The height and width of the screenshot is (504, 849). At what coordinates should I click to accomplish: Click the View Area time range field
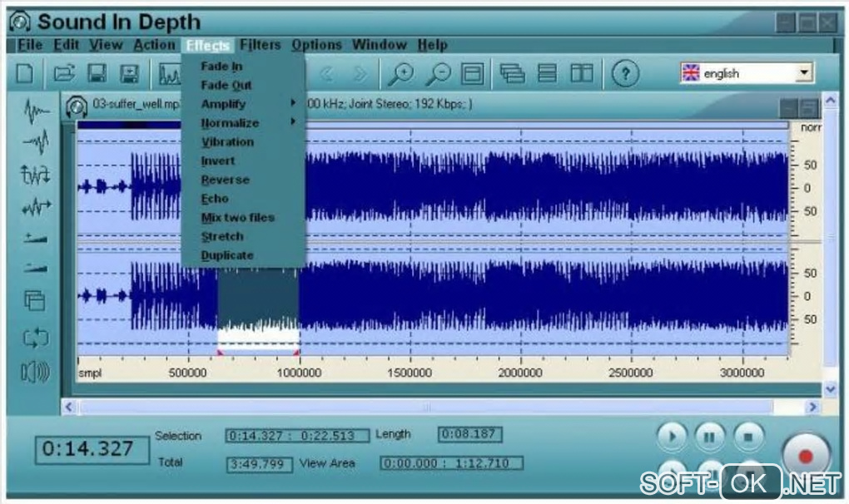tap(451, 463)
